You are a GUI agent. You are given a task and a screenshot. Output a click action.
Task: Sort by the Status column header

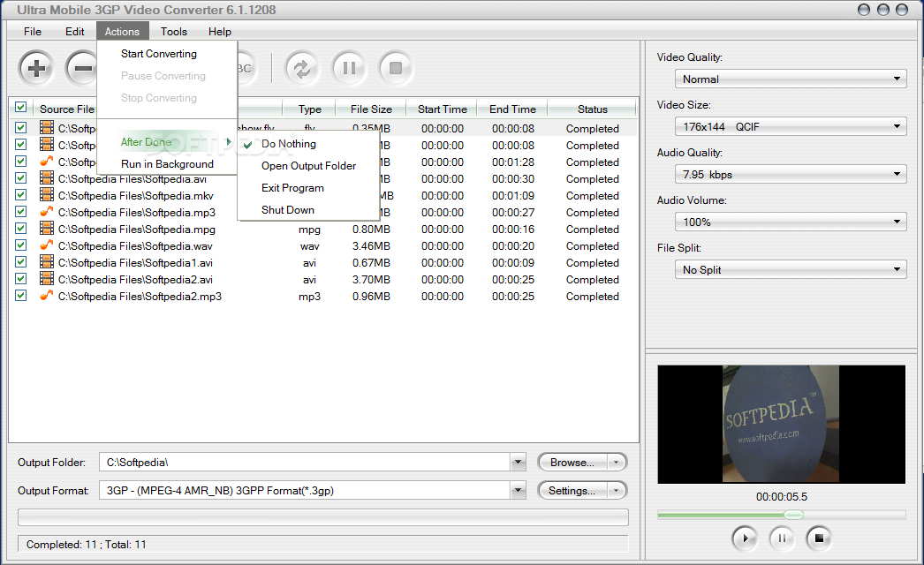pos(592,109)
